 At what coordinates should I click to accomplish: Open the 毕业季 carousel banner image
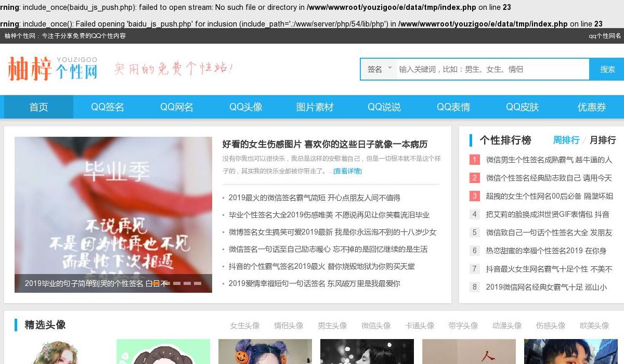[113, 214]
